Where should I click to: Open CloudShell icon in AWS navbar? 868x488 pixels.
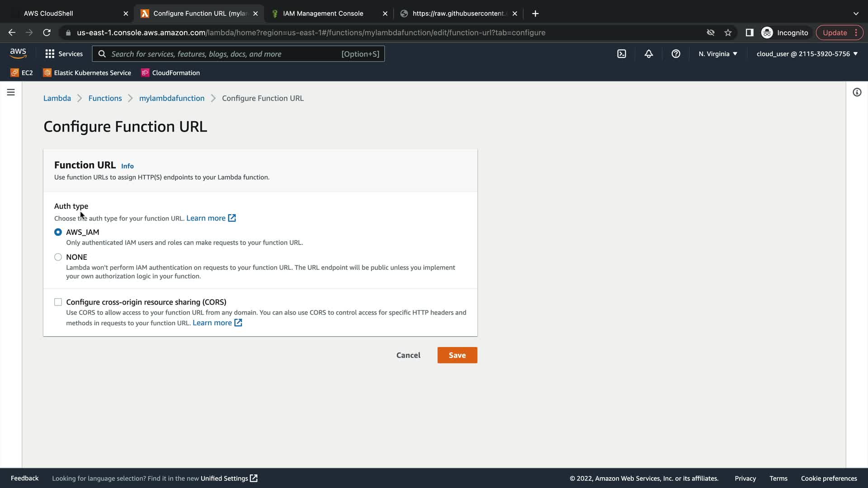(x=622, y=54)
